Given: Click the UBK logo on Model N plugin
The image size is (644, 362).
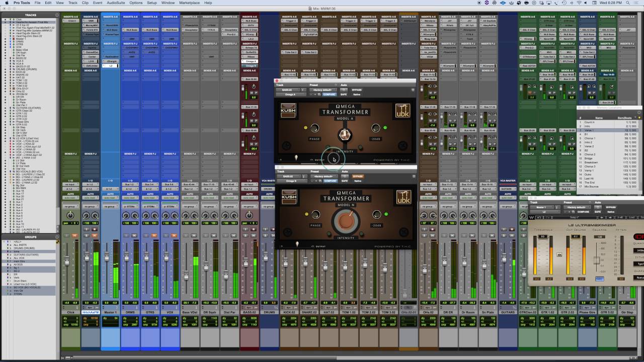Looking at the screenshot, I should point(403,198).
